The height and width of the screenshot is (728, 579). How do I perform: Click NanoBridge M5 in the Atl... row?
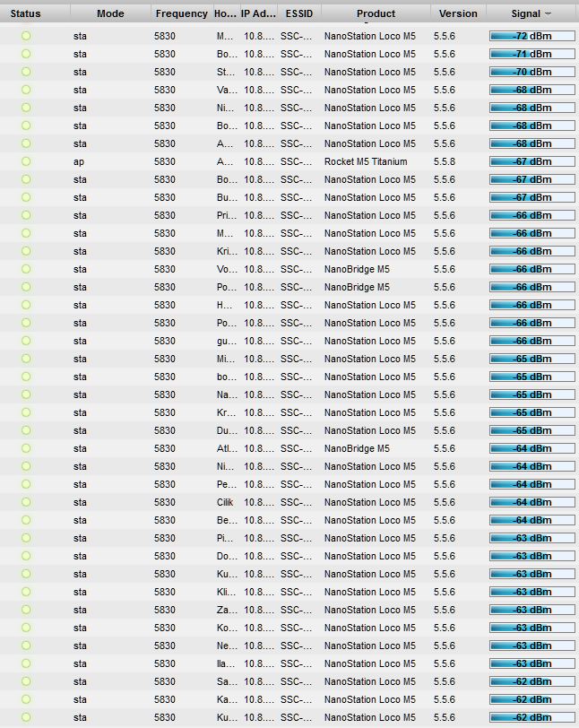(x=357, y=448)
